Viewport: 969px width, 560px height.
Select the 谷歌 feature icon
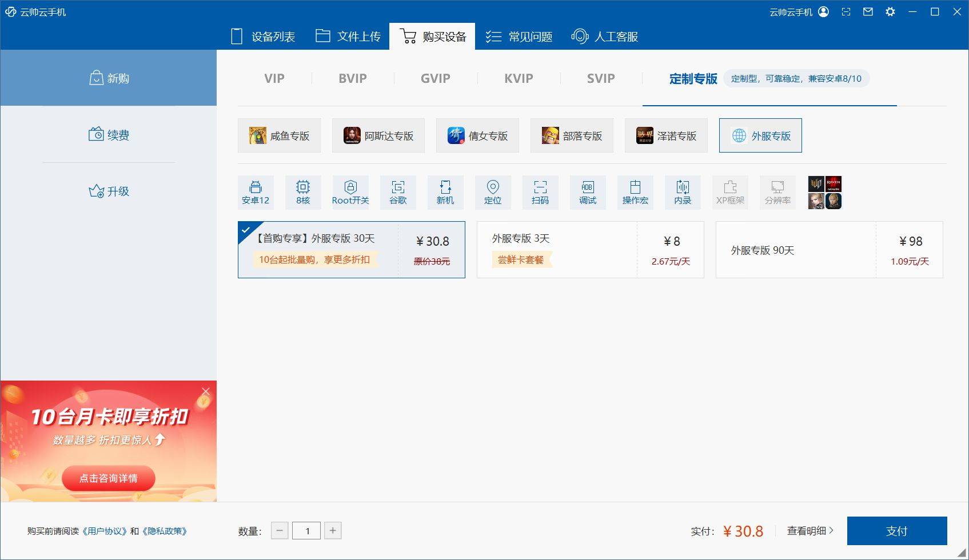[x=398, y=193]
